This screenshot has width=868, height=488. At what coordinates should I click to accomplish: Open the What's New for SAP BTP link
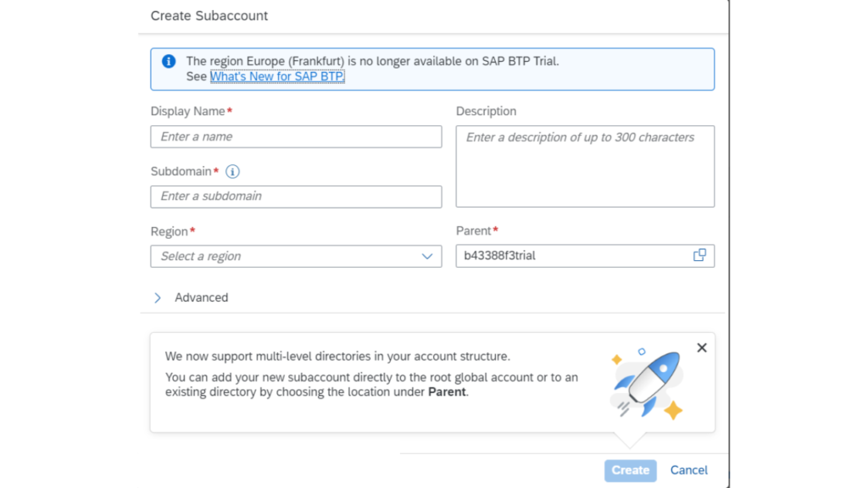point(277,76)
